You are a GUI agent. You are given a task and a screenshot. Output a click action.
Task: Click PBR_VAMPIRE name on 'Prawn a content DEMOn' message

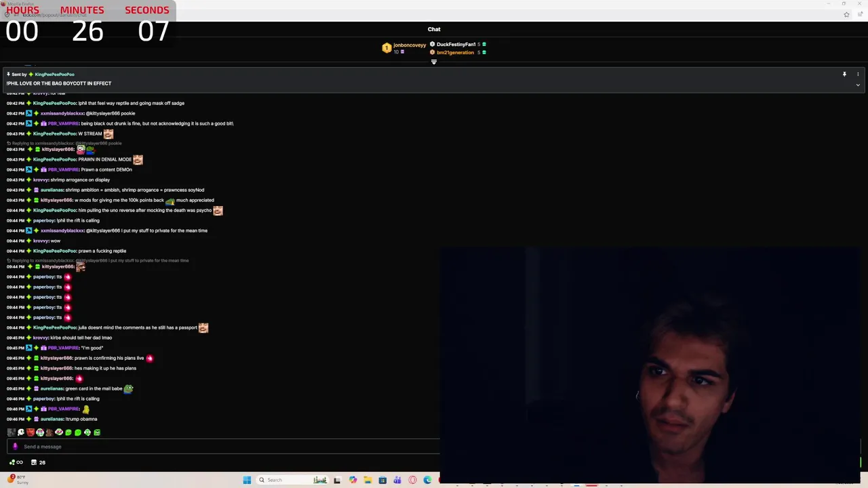click(x=63, y=169)
